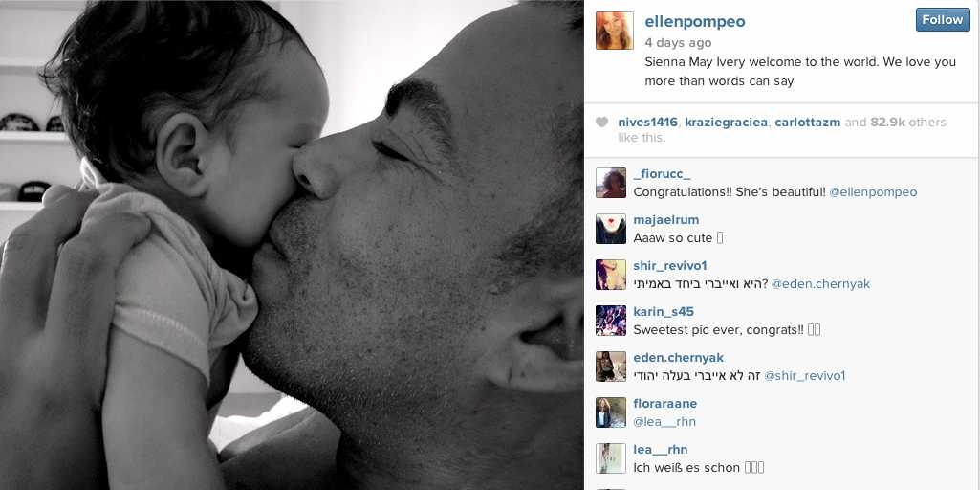980x490 pixels.
Task: Click the @shir_revivo1 mention link
Action: 805,376
